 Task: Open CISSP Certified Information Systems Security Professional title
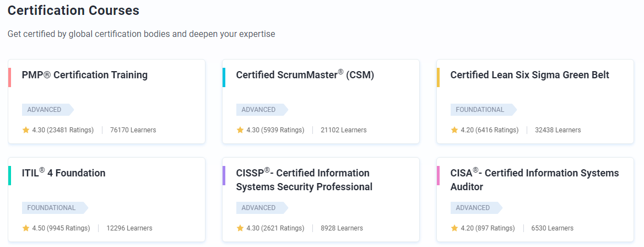(304, 180)
